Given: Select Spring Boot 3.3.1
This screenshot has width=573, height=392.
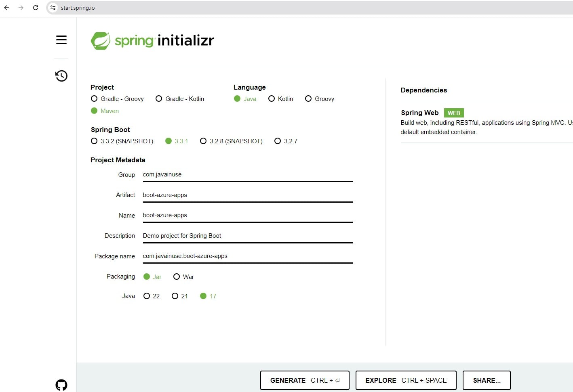Looking at the screenshot, I should pyautogui.click(x=177, y=141).
